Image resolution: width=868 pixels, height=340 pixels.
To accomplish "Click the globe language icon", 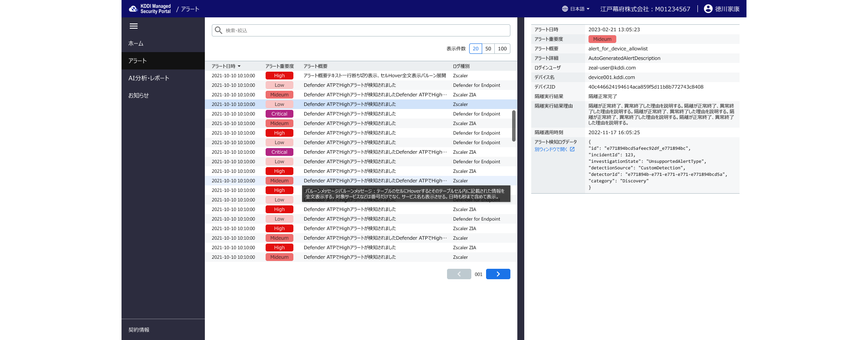I will (x=565, y=9).
